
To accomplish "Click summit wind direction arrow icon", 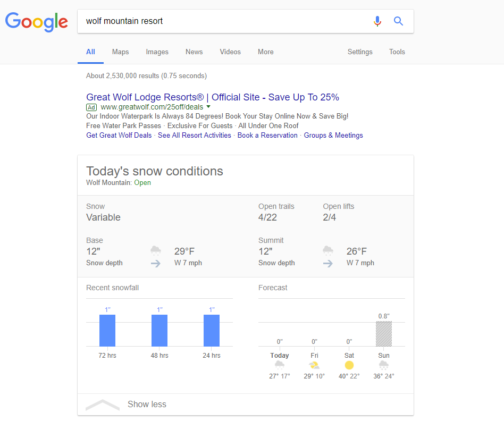I will pyautogui.click(x=328, y=264).
